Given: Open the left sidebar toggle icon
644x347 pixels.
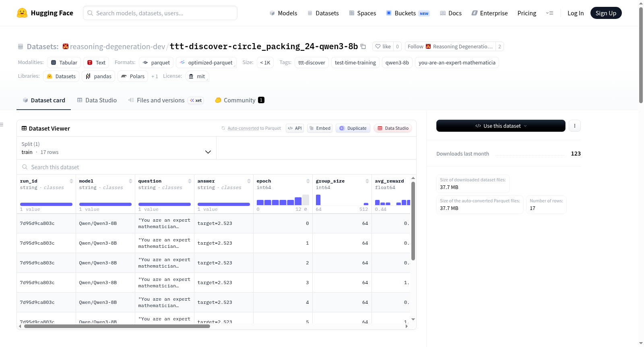Looking at the screenshot, I should tap(2, 125).
